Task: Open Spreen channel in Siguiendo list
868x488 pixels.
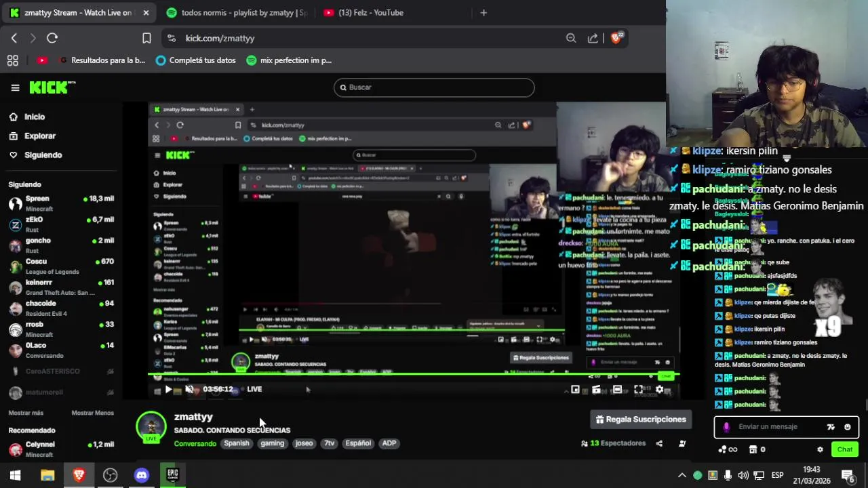Action: click(x=61, y=203)
